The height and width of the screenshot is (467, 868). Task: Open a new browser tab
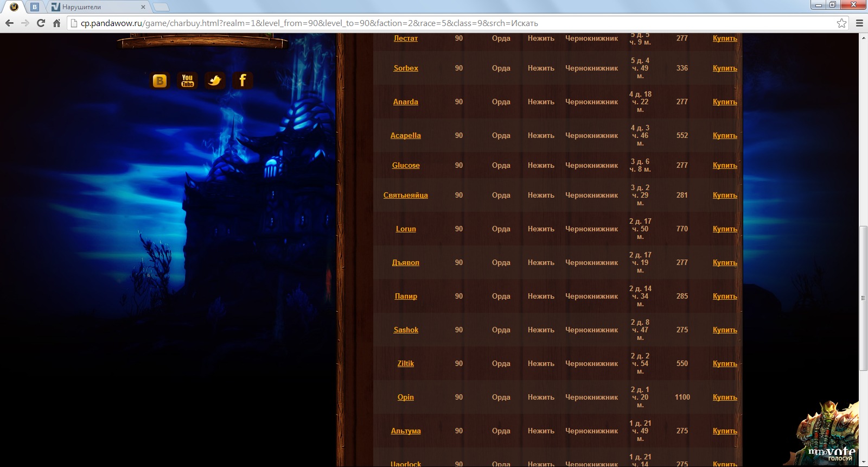(x=161, y=7)
